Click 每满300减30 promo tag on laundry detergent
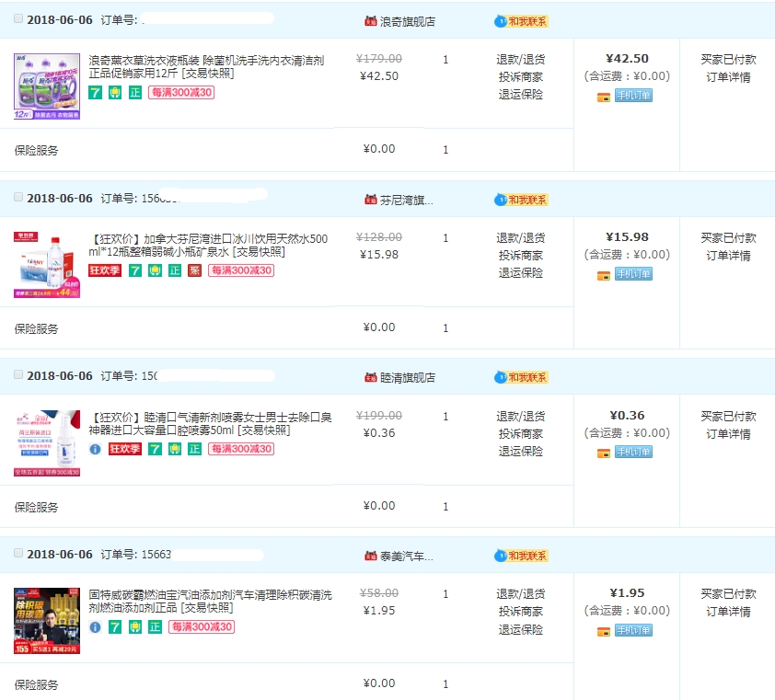Screen dimensions: 775x700 [180, 92]
